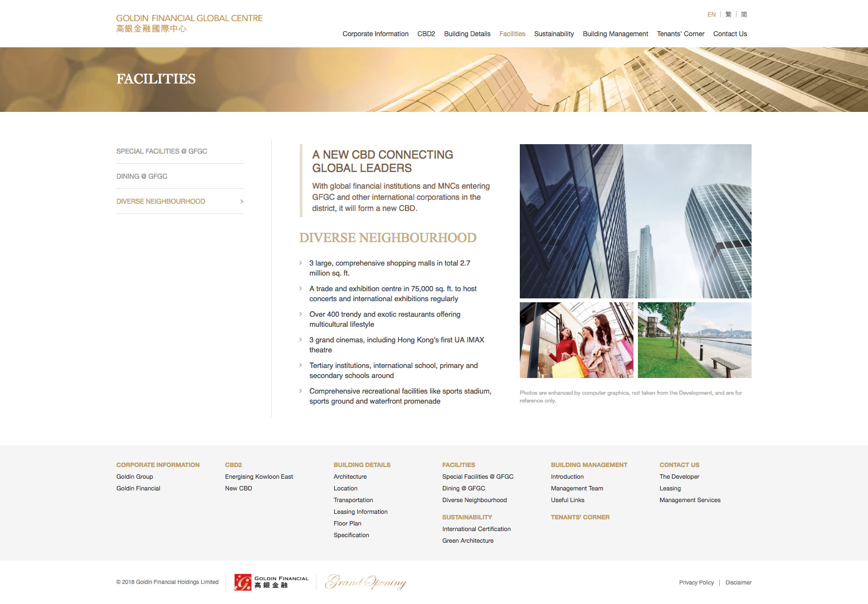Click footer heading Facilities

coord(459,465)
